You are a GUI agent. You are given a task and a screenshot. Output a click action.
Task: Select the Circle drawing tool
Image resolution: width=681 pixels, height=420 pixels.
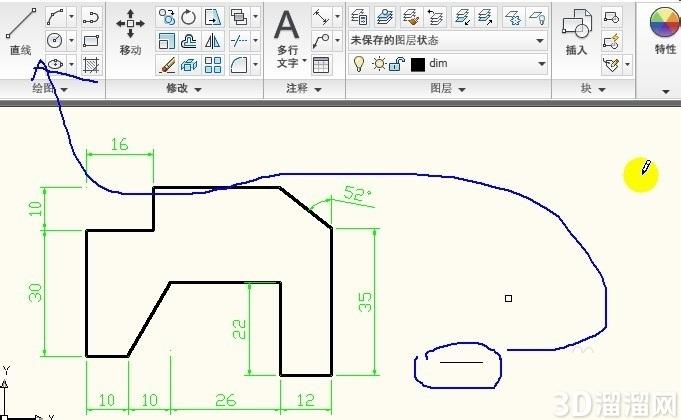55,41
